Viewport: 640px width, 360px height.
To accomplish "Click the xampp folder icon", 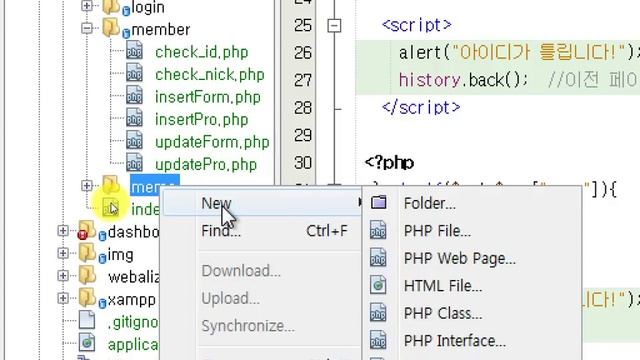I will 87,298.
